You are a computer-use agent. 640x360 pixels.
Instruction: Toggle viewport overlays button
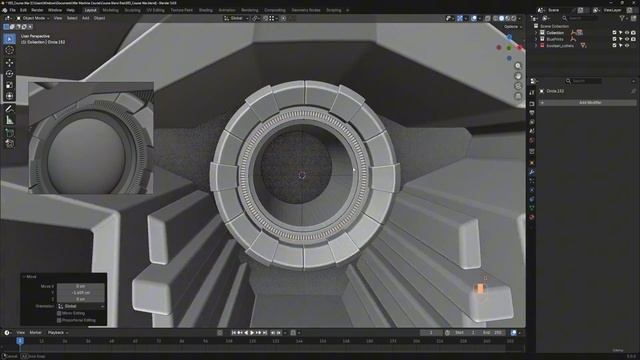coord(473,18)
